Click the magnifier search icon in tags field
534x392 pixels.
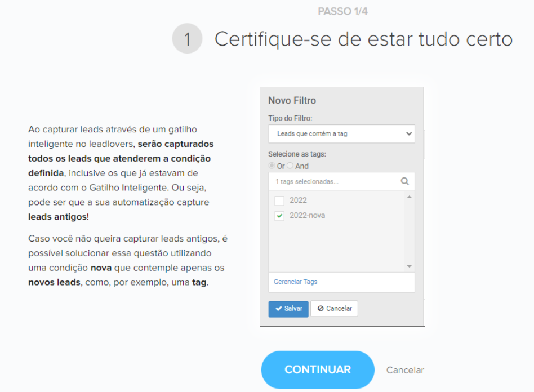pos(404,182)
